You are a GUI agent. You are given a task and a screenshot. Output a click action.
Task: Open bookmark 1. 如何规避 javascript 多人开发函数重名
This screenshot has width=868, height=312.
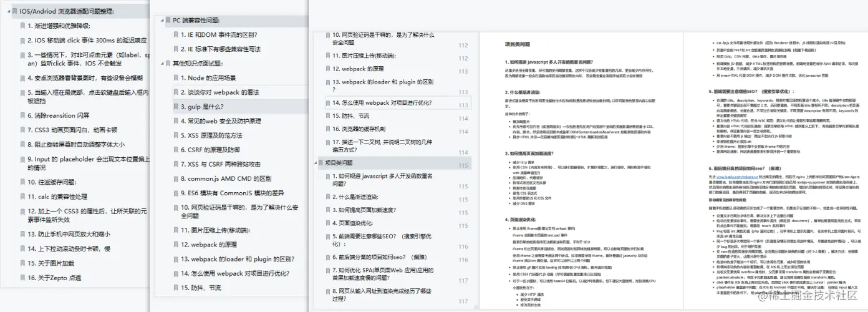click(382, 180)
